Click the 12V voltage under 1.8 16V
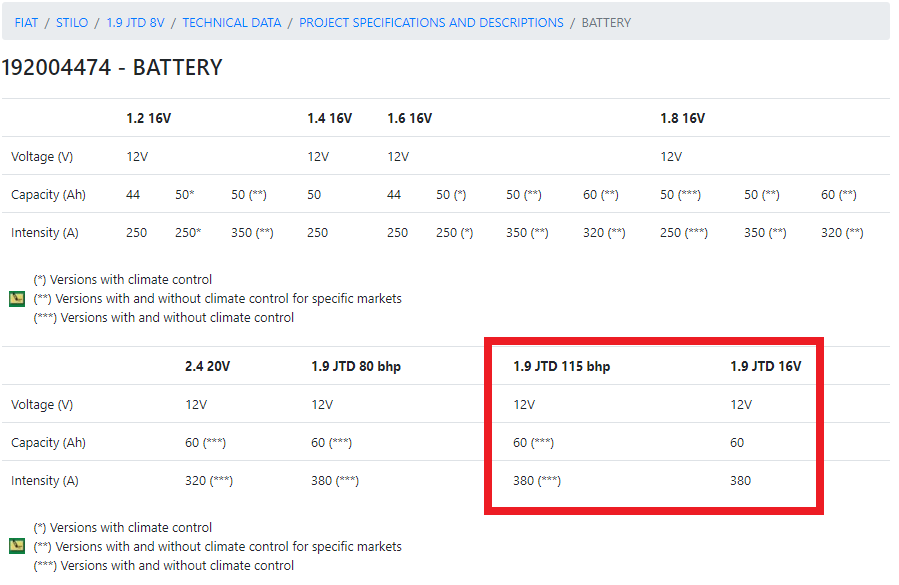The width and height of the screenshot is (899, 585). 671,157
